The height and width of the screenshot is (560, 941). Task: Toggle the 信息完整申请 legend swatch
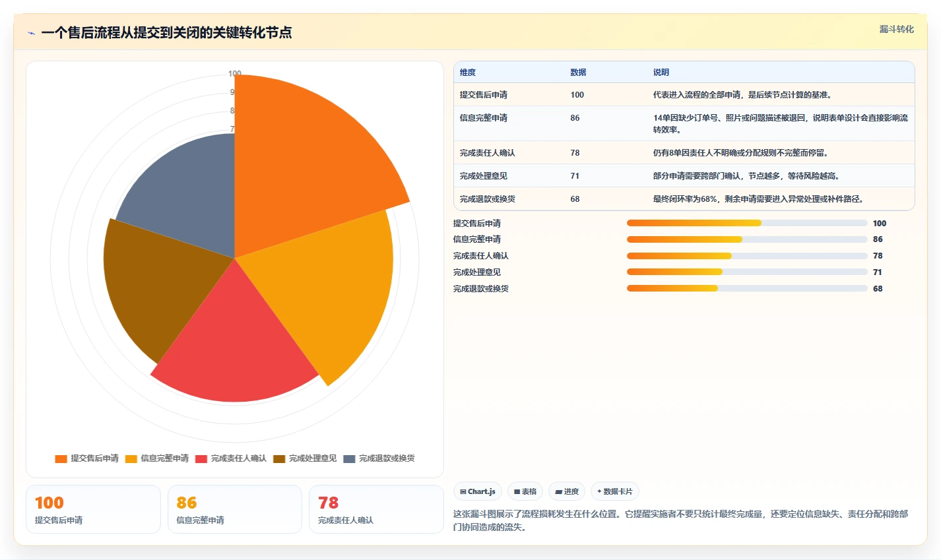[131, 458]
